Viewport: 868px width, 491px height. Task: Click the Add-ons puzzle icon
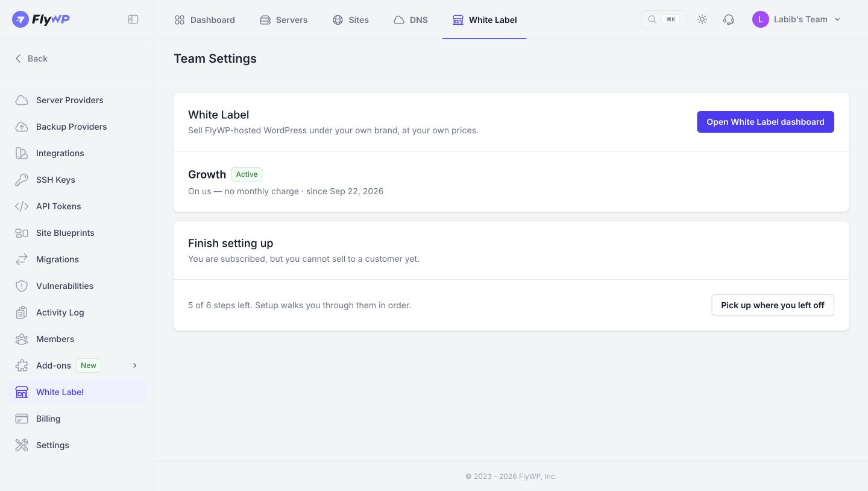coord(22,366)
